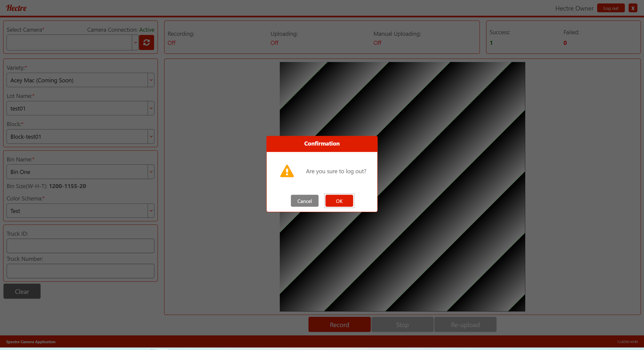Click the 'Acey Mac (Coming Soon)' variety value
The height and width of the screenshot is (350, 644).
42,80
